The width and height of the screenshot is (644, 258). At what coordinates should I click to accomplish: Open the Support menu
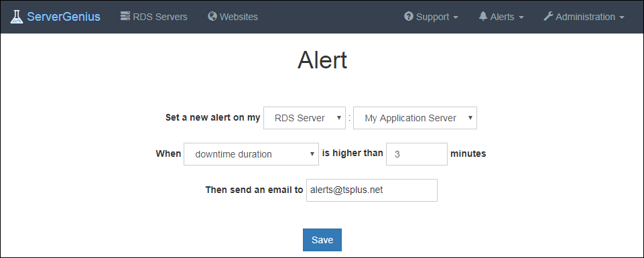(x=432, y=17)
